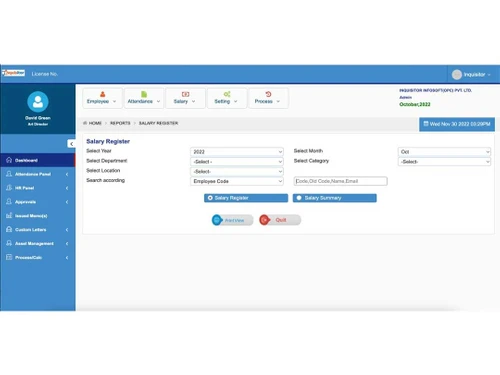This screenshot has width=500, height=375.
Task: Click the Process/Calc sidebar icon
Action: (9, 257)
